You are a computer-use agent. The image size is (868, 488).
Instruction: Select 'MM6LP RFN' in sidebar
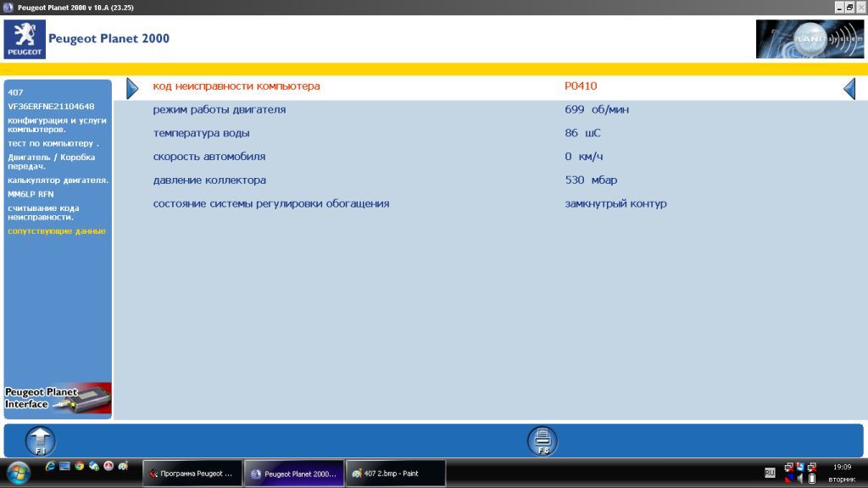click(x=31, y=194)
